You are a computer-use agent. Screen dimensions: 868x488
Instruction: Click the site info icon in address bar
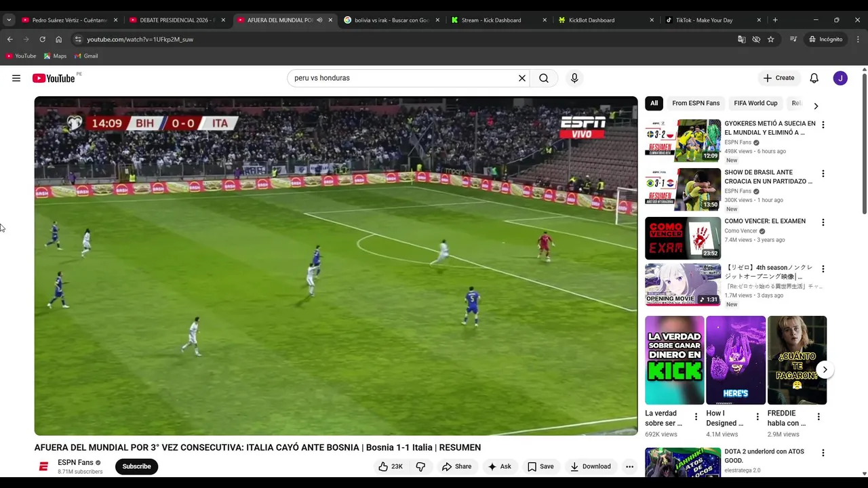[x=78, y=39]
